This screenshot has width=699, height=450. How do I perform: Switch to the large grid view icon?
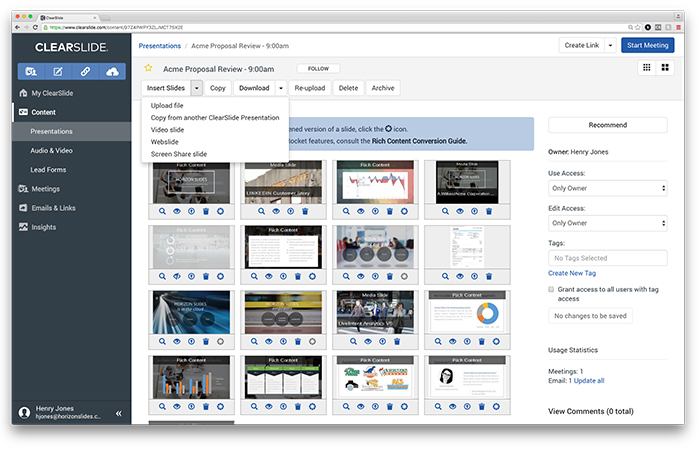coord(665,67)
